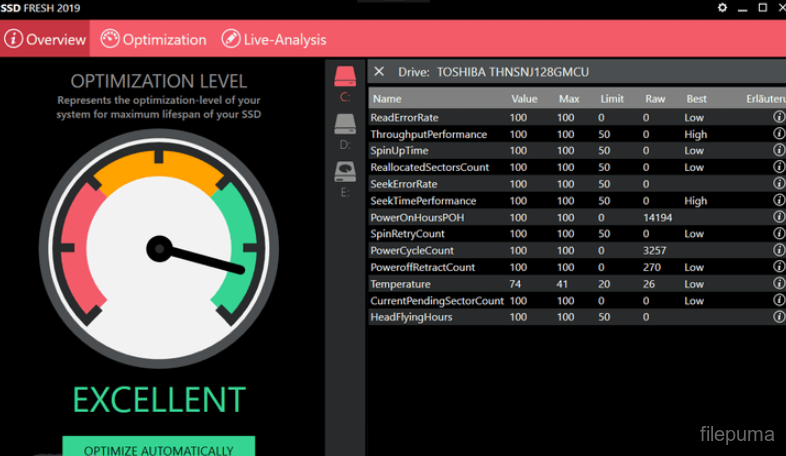The width and height of the screenshot is (786, 456).
Task: Open the Optimization tab
Action: 153,40
